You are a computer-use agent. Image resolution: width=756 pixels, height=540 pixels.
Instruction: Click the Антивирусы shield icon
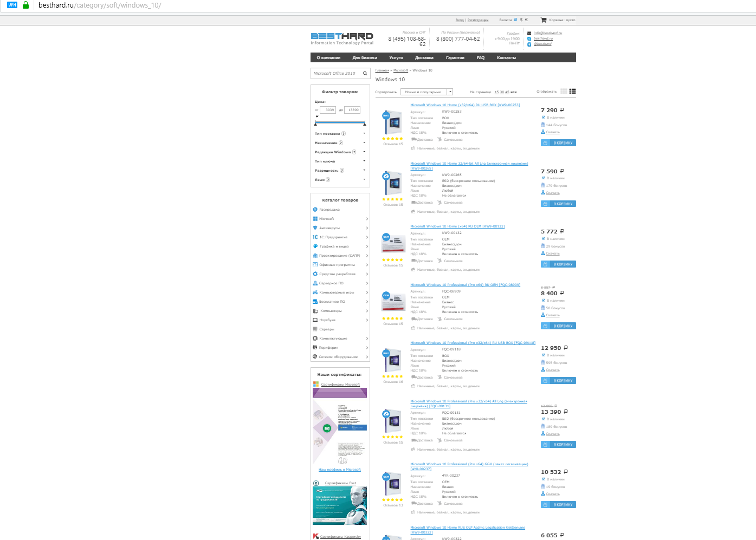(x=315, y=228)
